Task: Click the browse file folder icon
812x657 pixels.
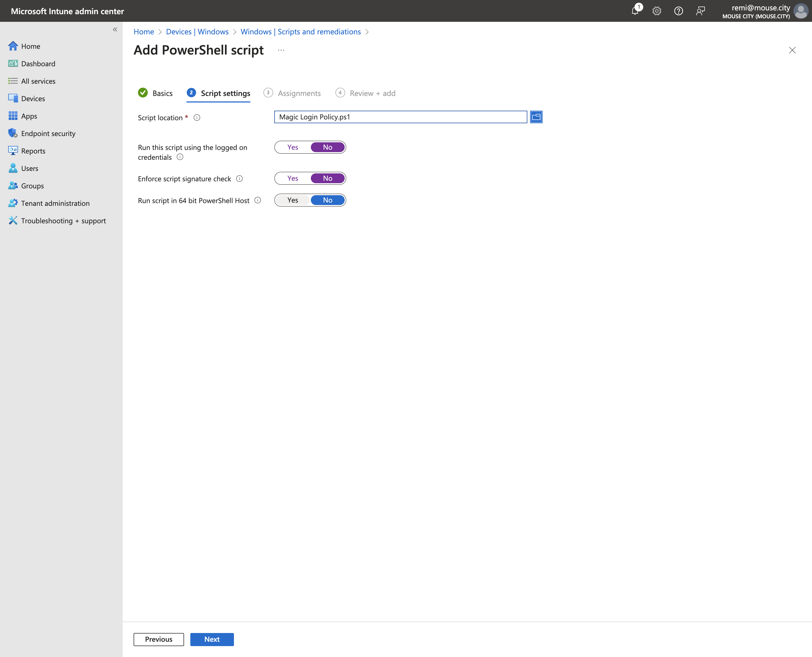Action: coord(536,117)
